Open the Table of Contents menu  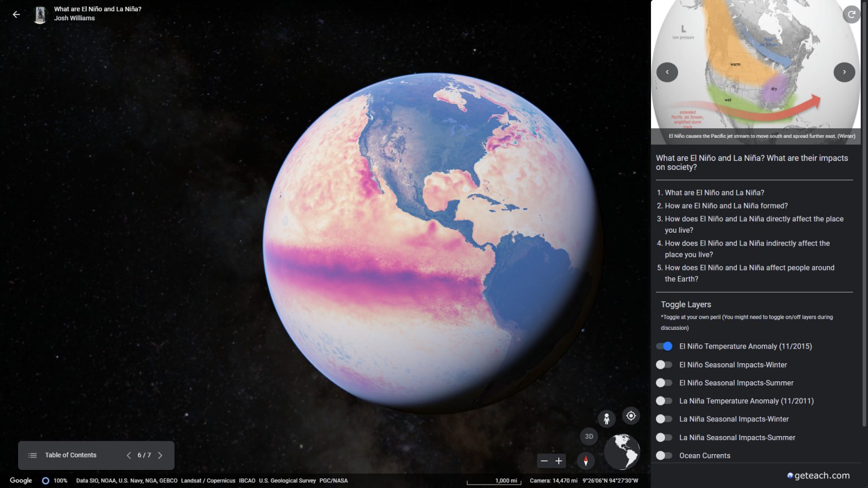(x=63, y=455)
